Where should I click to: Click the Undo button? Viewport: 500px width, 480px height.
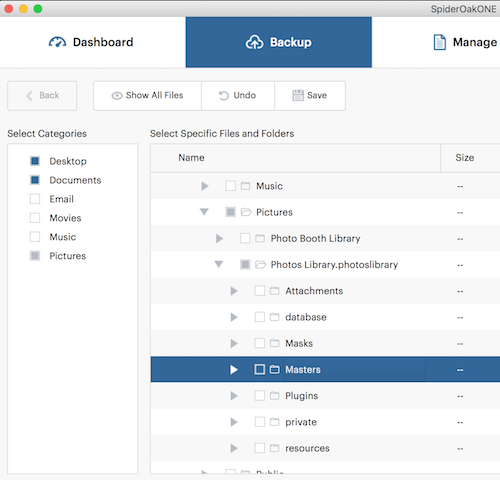[x=238, y=96]
